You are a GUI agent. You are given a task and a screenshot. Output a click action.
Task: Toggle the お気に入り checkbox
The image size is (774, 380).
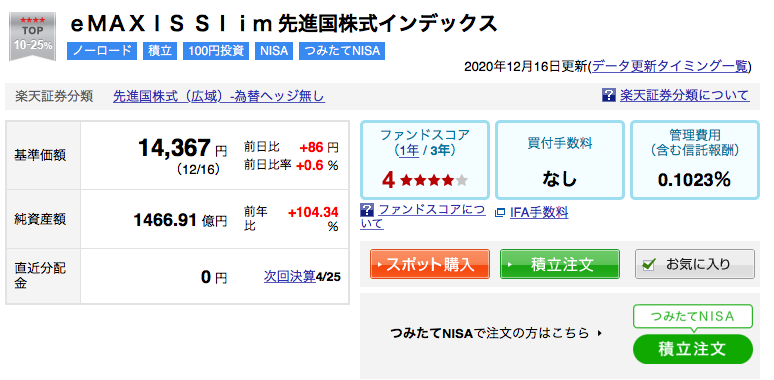click(x=649, y=265)
